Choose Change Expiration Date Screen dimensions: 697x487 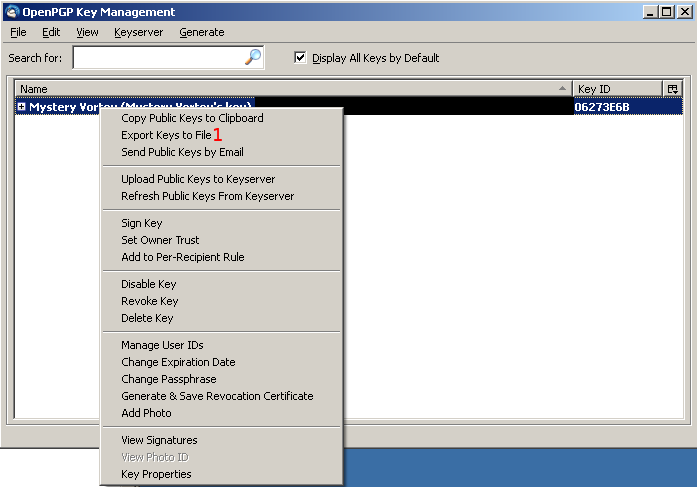(221, 362)
